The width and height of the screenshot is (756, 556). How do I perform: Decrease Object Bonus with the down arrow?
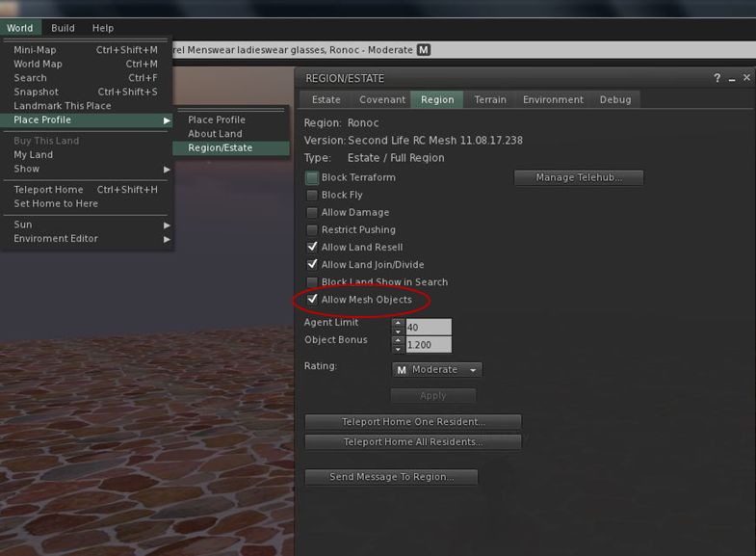coord(398,349)
